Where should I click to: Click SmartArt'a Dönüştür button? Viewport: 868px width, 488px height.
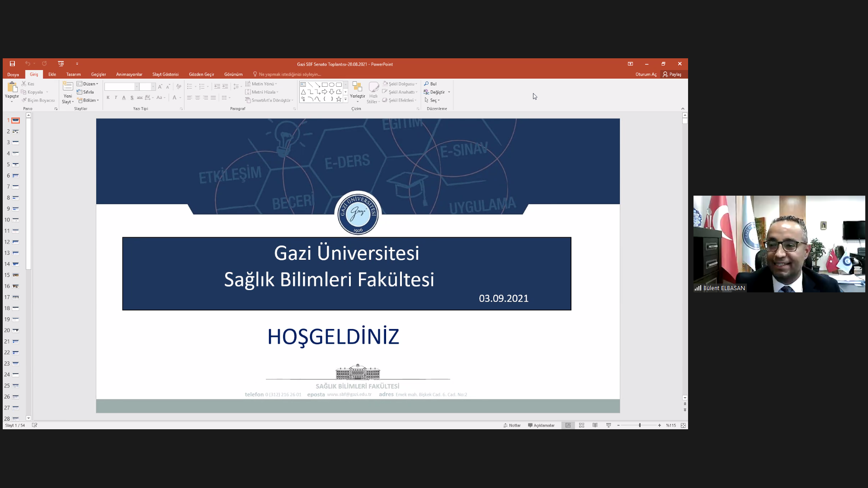click(x=269, y=100)
